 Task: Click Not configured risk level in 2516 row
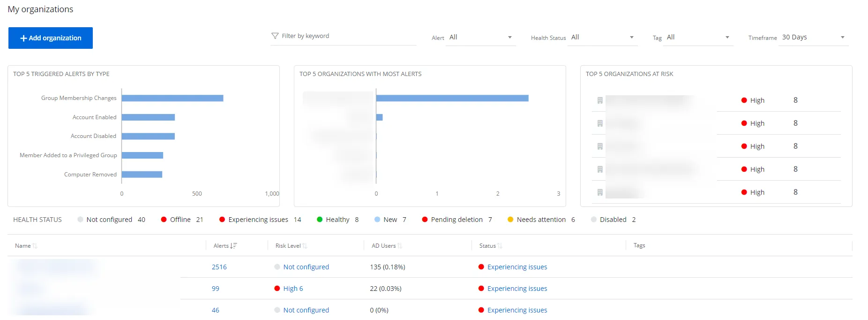[306, 267]
